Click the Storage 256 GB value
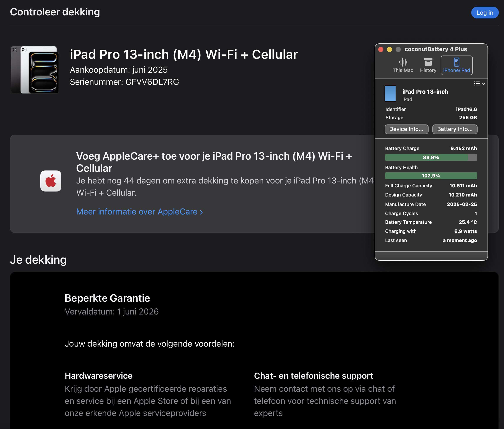This screenshot has height=429, width=504. tap(468, 118)
